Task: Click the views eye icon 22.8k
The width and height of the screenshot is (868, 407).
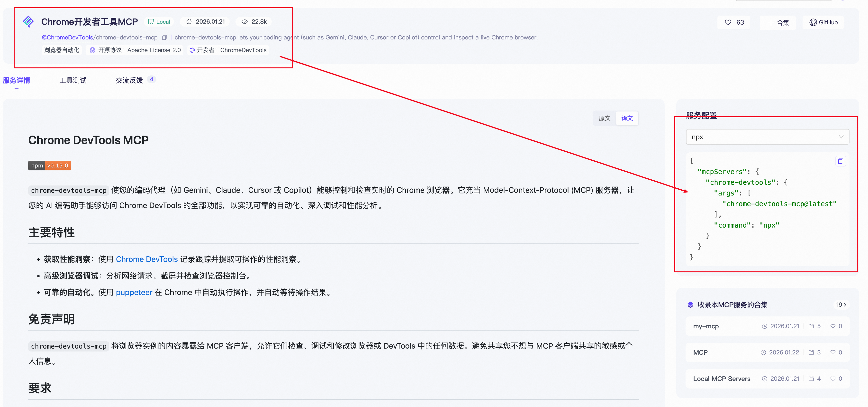Action: [245, 22]
